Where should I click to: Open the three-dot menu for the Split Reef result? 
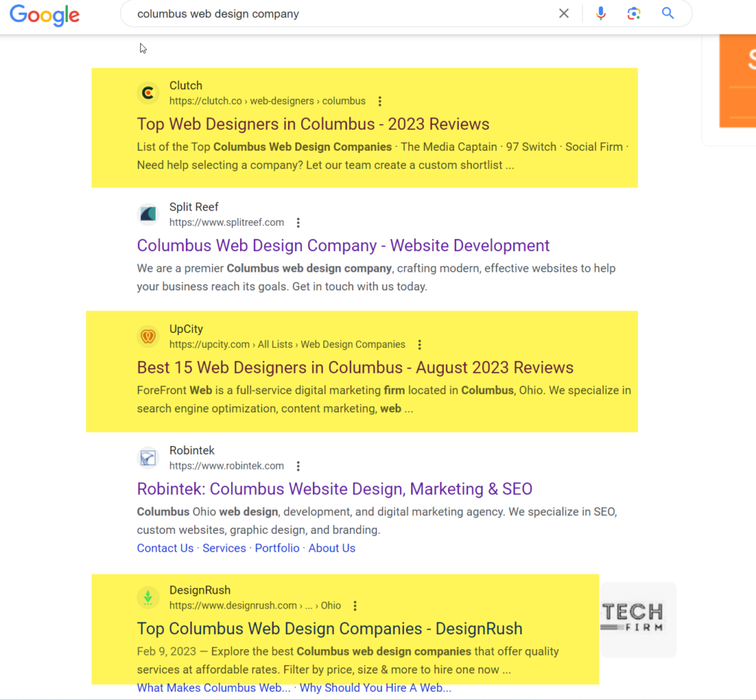(x=298, y=223)
